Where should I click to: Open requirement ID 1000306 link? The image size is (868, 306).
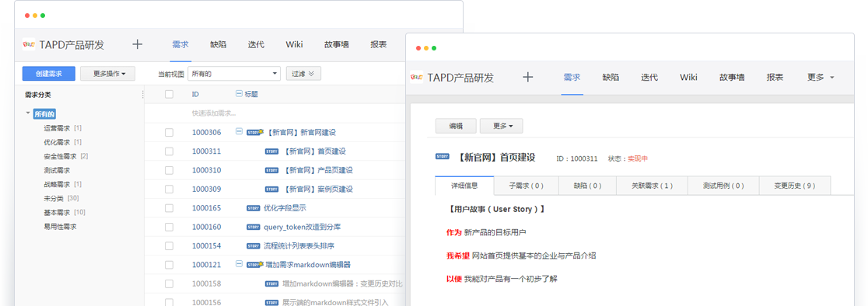pos(206,133)
